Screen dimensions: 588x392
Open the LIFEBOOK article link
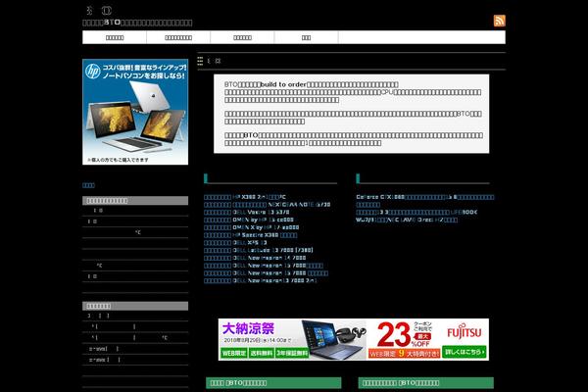pyautogui.click(x=416, y=212)
